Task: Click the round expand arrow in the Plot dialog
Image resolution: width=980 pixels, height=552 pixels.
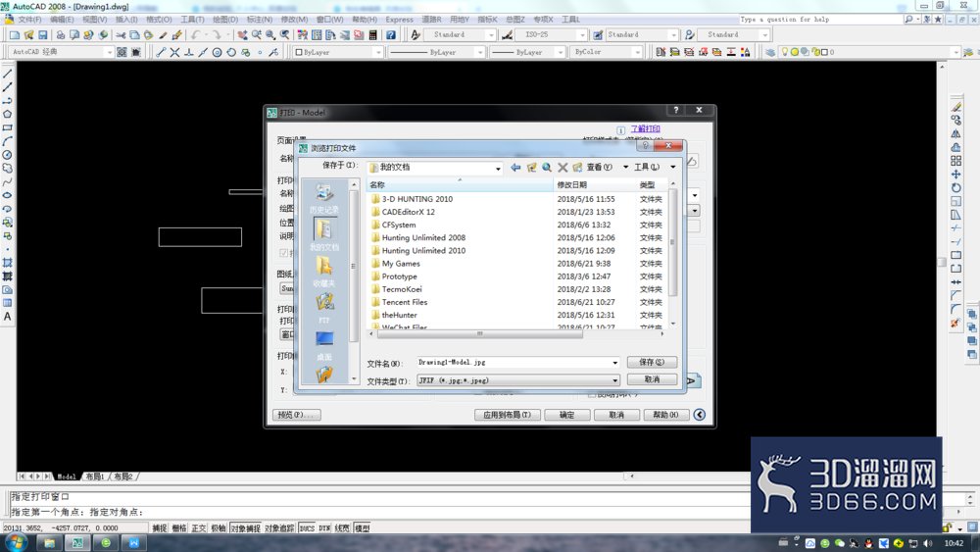Action: 700,415
